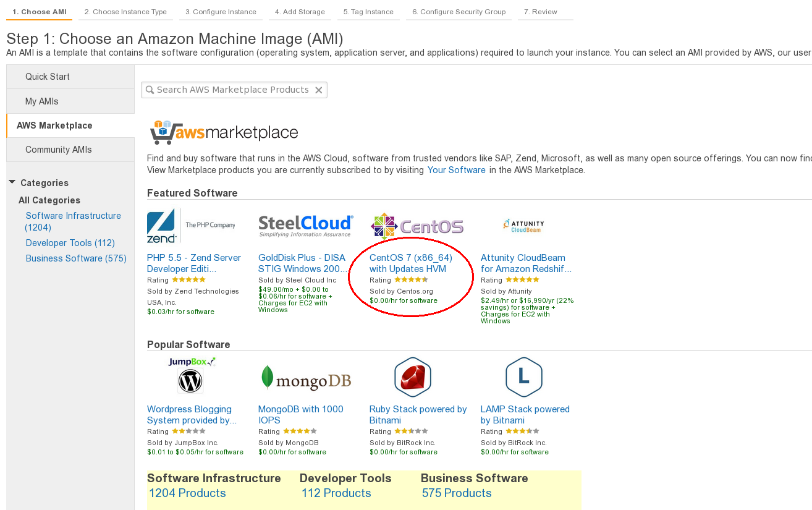Click the Popular Software heading
The width and height of the screenshot is (812, 510).
tap(188, 344)
